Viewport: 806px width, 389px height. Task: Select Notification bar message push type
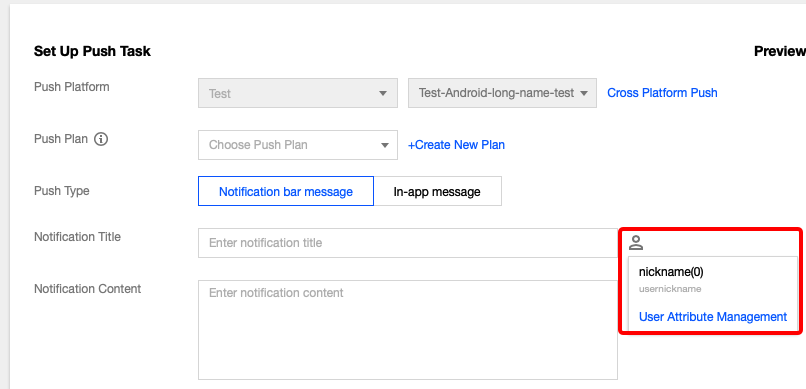tap(286, 191)
